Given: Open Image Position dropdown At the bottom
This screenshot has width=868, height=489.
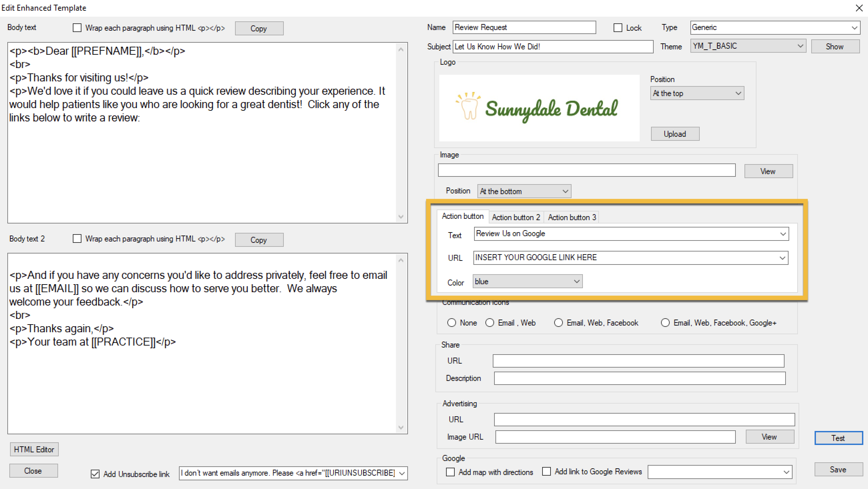Looking at the screenshot, I should click(523, 191).
